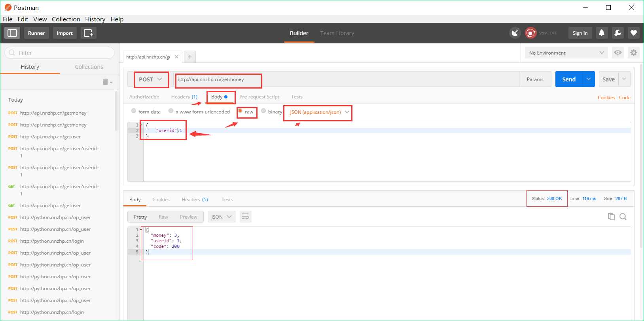Screen dimensions: 644x321
Task: Click the Sign In button
Action: pos(580,33)
